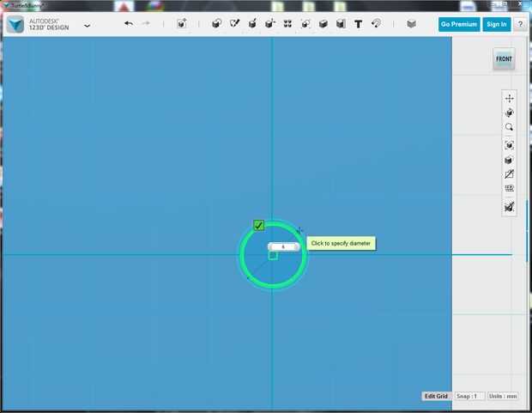The height and width of the screenshot is (413, 532).
Task: Click the Fit view to screen icon
Action: pos(509,145)
